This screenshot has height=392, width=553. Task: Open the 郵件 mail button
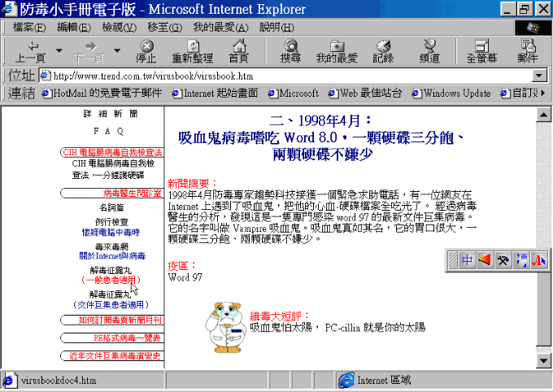point(528,51)
